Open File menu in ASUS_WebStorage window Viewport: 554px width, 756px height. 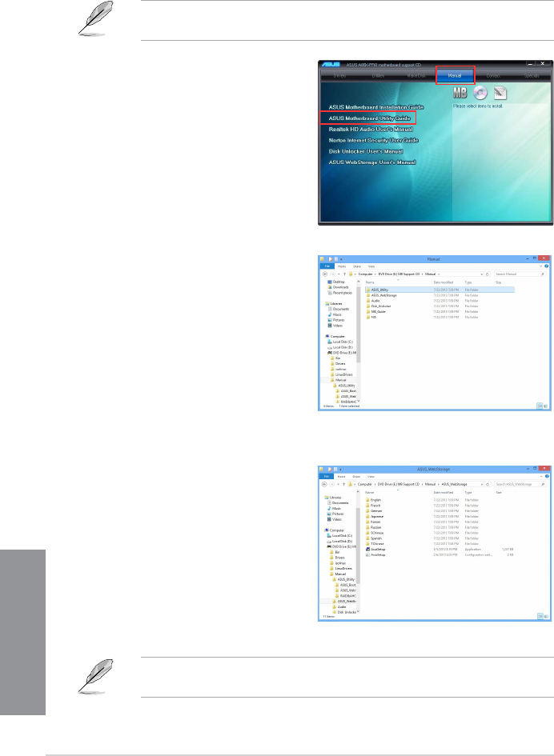tap(327, 476)
